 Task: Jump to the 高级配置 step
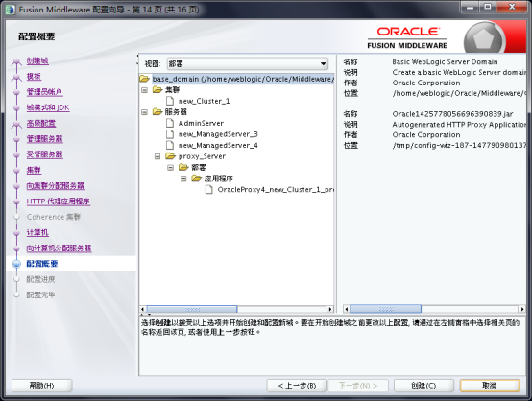pyautogui.click(x=41, y=124)
